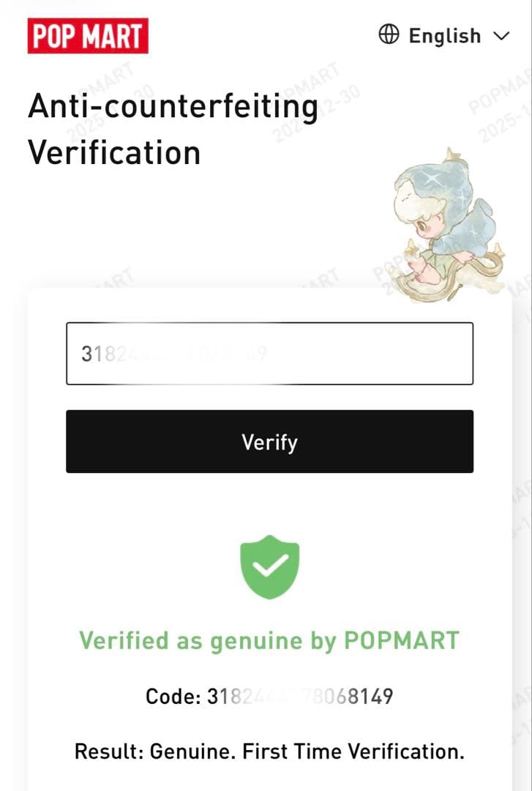532x791 pixels.
Task: Click the "Result: Genuine" text line
Action: [x=269, y=751]
